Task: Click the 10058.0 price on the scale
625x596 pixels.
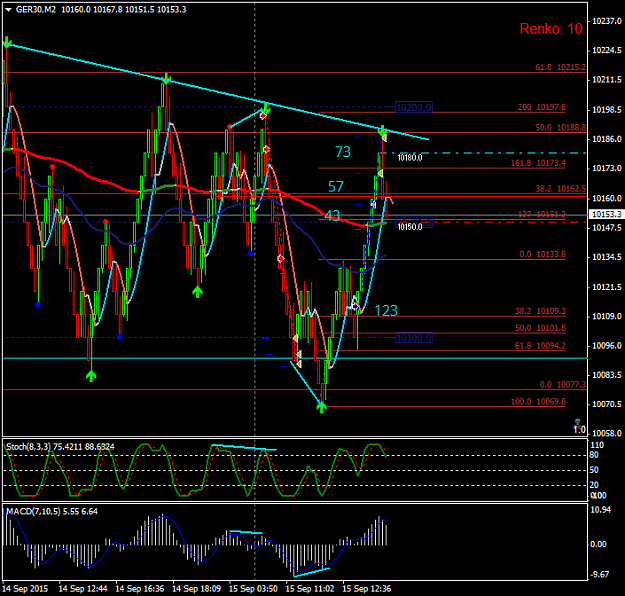Action: [x=607, y=433]
